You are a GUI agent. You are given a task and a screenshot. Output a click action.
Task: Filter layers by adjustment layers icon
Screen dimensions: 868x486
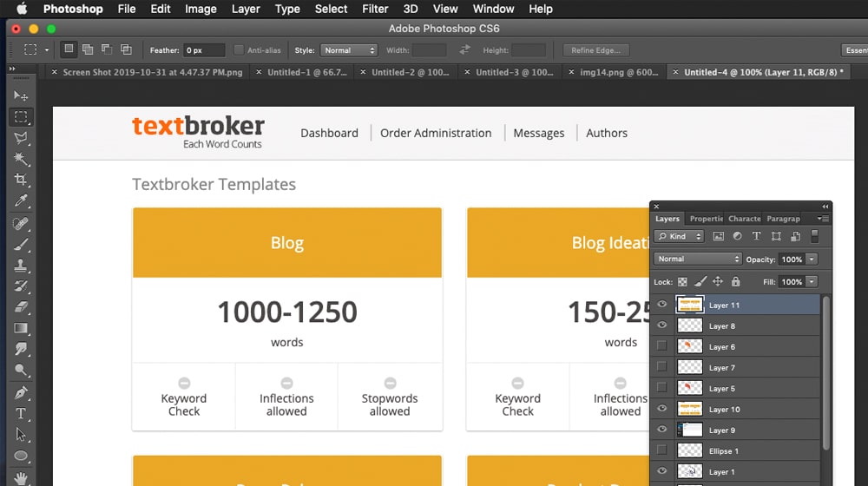click(737, 236)
